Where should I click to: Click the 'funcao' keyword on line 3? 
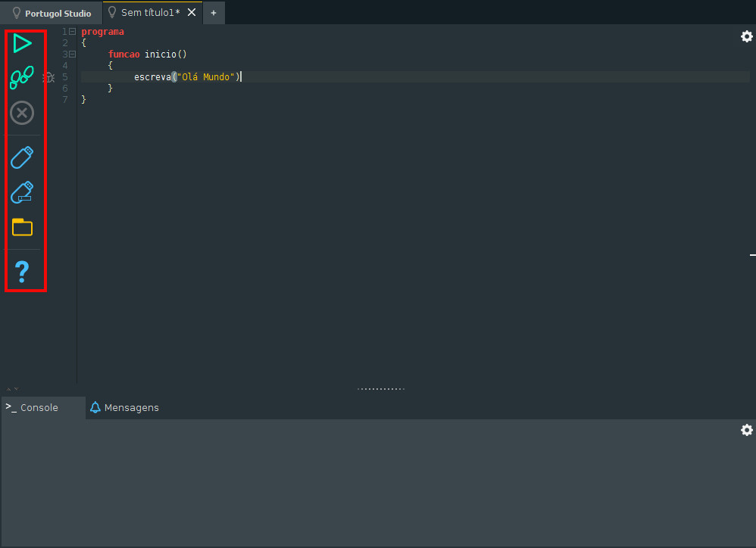click(x=124, y=54)
